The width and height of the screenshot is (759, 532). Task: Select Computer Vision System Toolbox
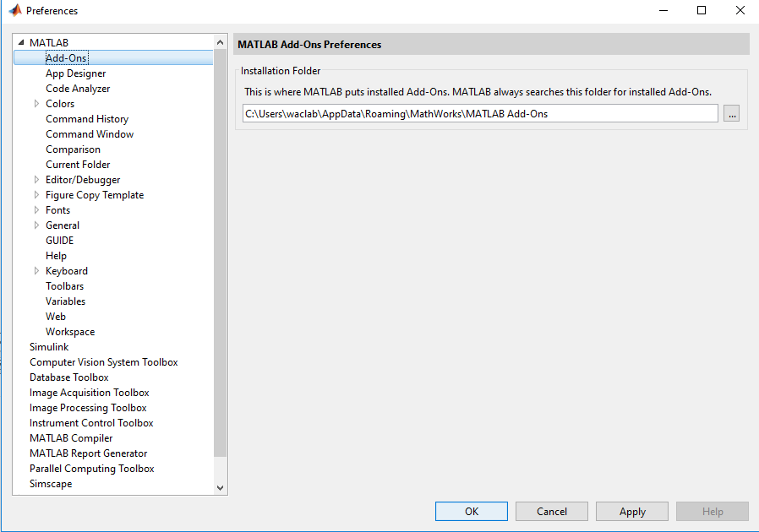[x=104, y=362]
